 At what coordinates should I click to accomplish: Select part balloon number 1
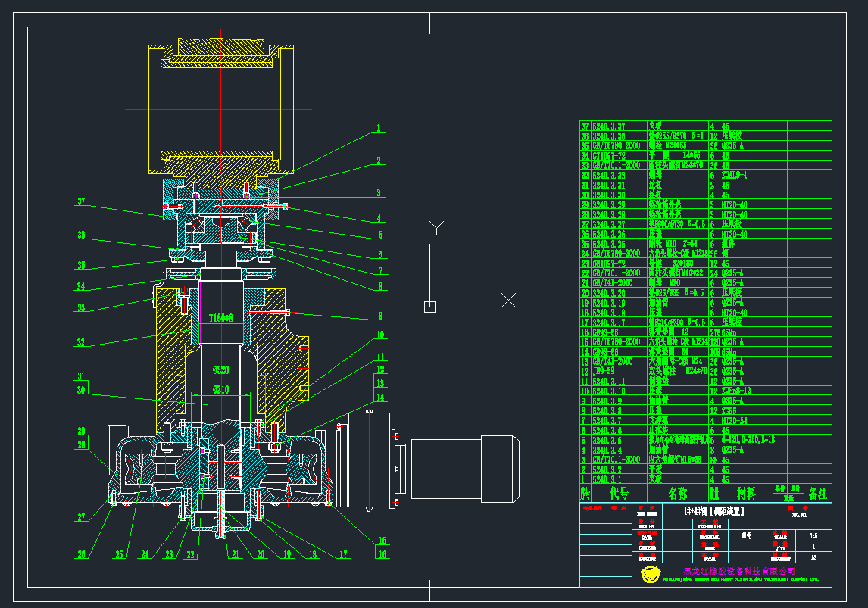(380, 129)
